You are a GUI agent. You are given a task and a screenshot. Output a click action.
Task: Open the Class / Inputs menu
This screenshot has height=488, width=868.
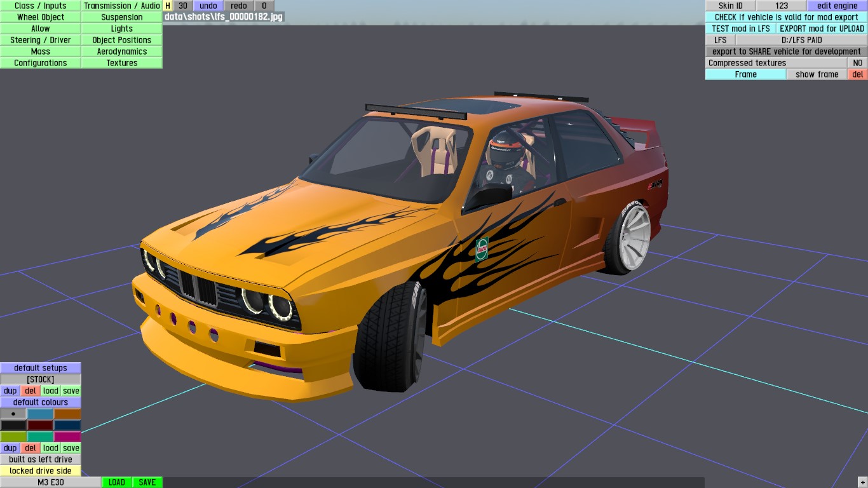tap(40, 6)
